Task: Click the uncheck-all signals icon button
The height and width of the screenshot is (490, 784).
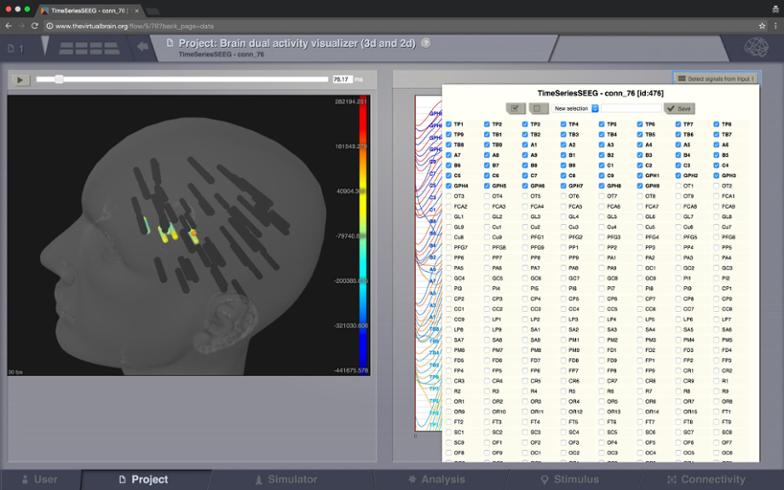Action: pos(539,108)
